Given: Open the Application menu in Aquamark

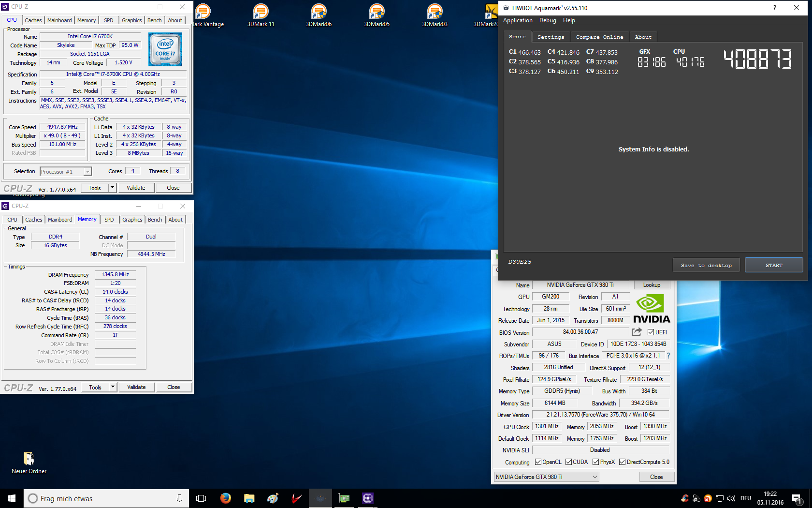Looking at the screenshot, I should pyautogui.click(x=518, y=20).
